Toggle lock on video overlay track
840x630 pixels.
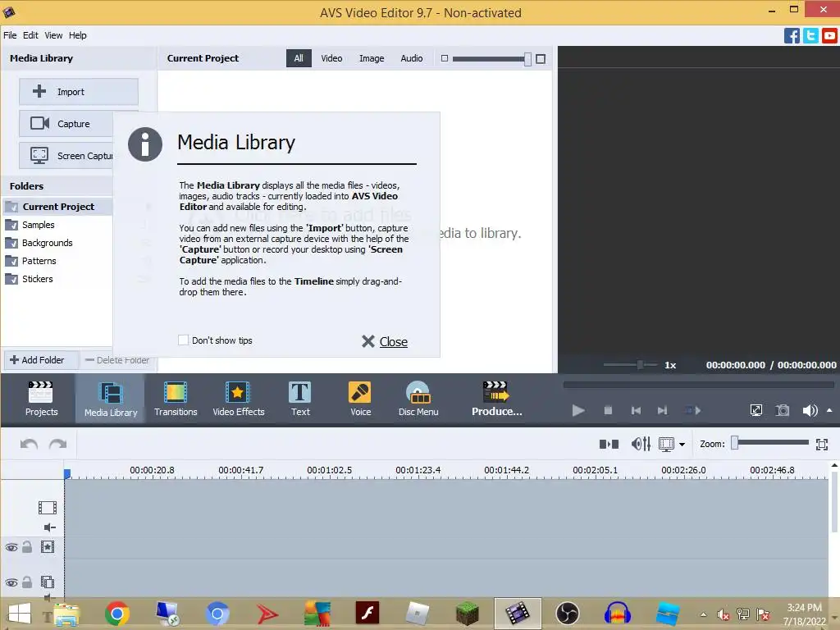click(x=27, y=582)
